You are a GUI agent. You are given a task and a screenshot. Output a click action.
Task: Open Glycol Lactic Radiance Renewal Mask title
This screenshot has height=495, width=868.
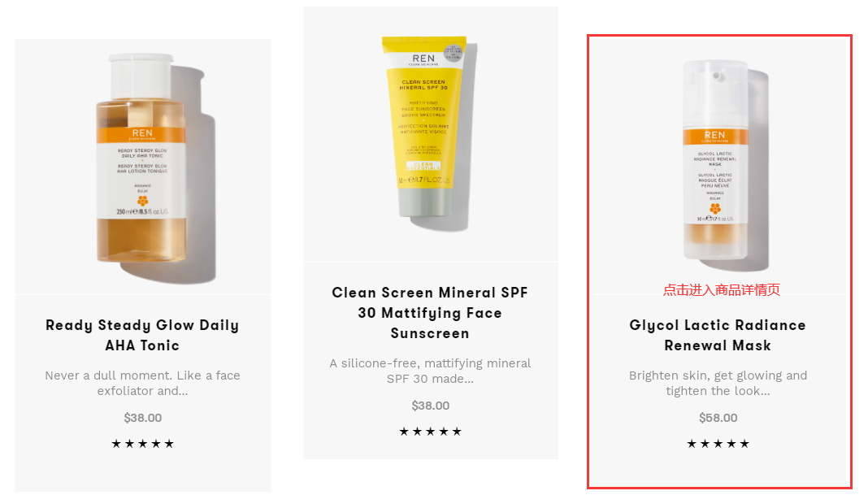[718, 335]
